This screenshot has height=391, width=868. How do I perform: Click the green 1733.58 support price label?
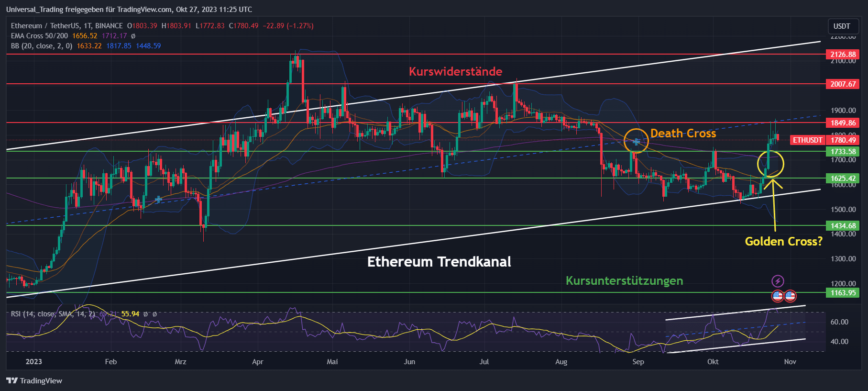coord(843,152)
